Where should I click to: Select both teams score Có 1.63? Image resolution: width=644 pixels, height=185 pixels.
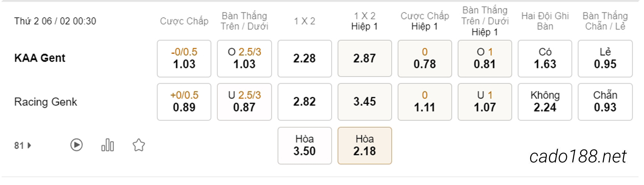[x=545, y=59]
